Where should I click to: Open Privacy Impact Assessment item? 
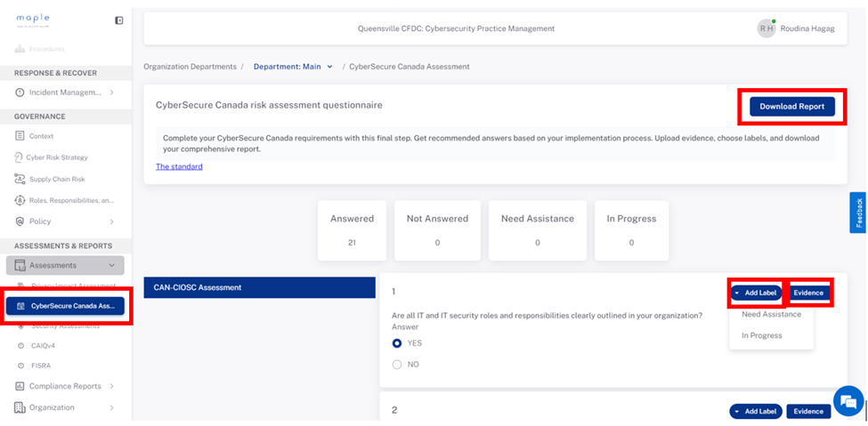click(x=67, y=285)
